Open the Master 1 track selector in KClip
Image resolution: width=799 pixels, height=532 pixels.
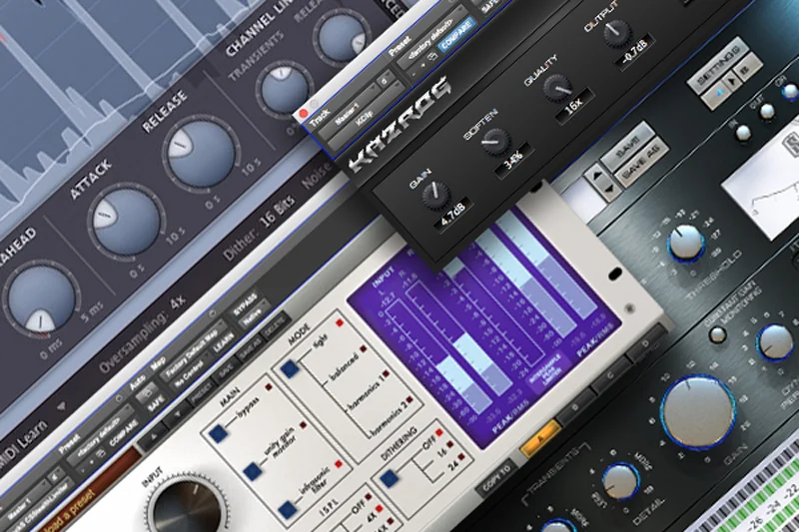point(352,113)
